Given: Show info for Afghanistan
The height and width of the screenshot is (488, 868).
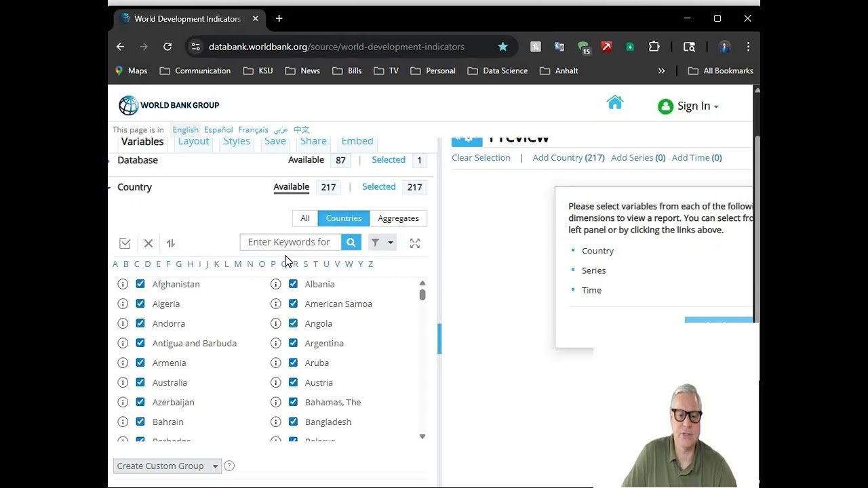Looking at the screenshot, I should coord(123,284).
